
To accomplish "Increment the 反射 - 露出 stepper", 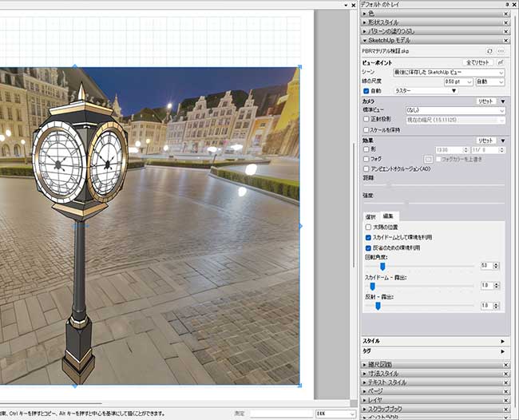I will tap(496, 304).
